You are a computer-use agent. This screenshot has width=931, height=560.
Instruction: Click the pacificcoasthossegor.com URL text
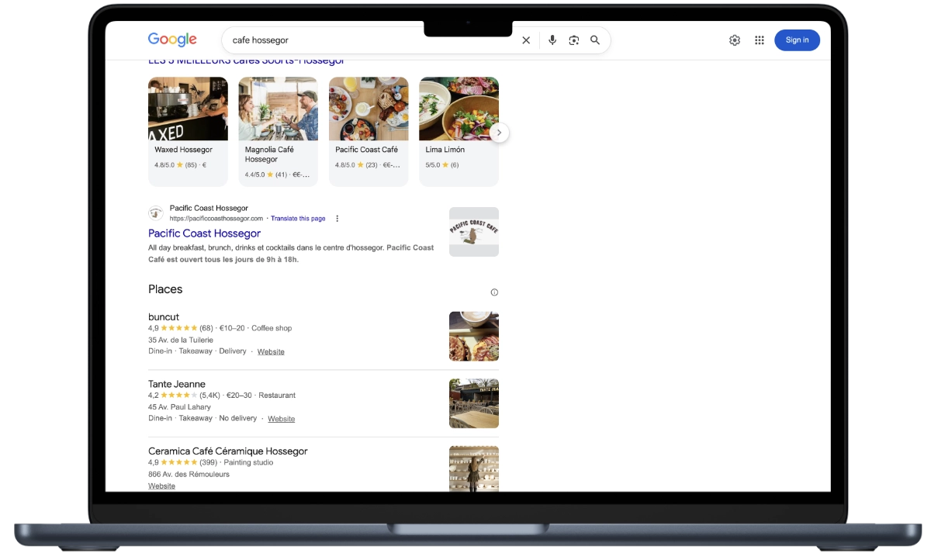tap(216, 219)
